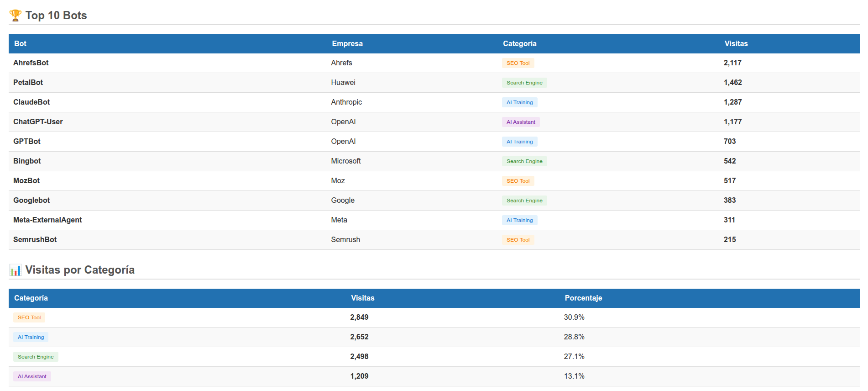Click the Anthropic company cell
868x391 pixels.
346,102
